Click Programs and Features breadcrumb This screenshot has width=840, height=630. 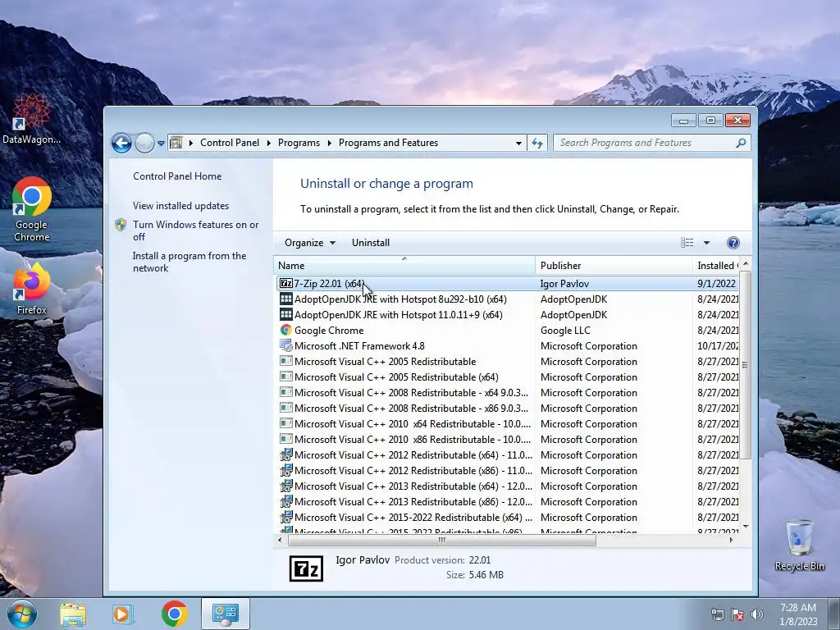coord(388,143)
